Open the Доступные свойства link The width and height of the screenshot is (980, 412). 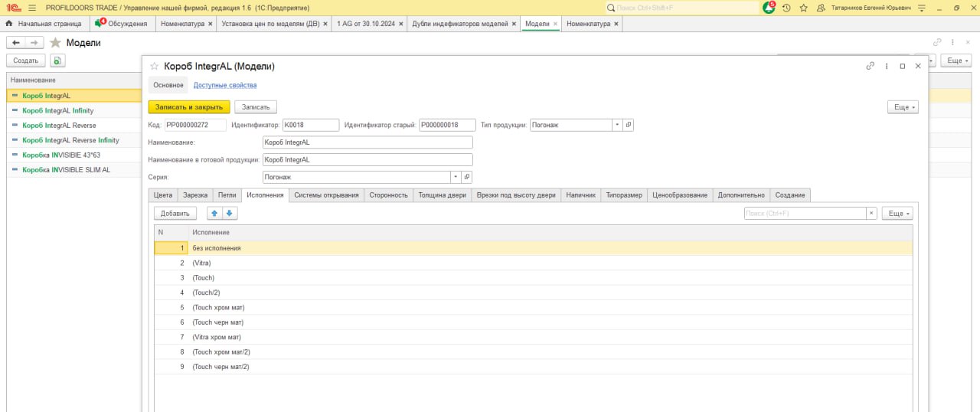pyautogui.click(x=224, y=85)
